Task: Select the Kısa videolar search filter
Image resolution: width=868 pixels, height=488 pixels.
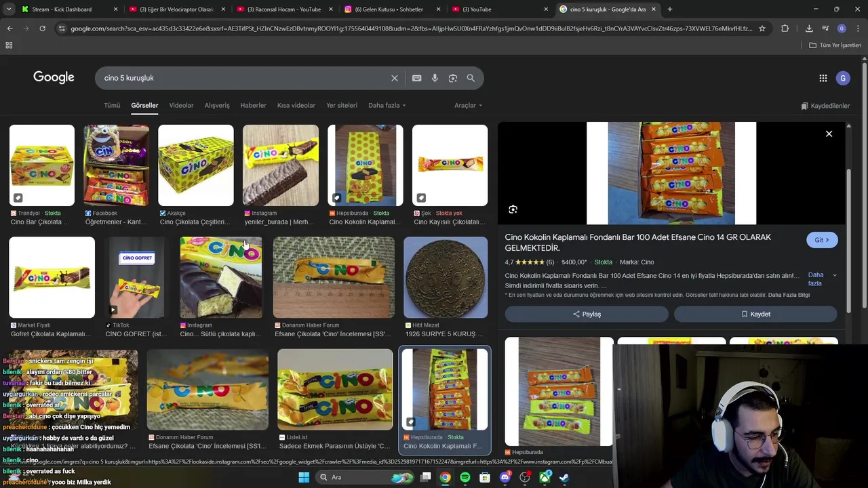Action: coord(296,106)
